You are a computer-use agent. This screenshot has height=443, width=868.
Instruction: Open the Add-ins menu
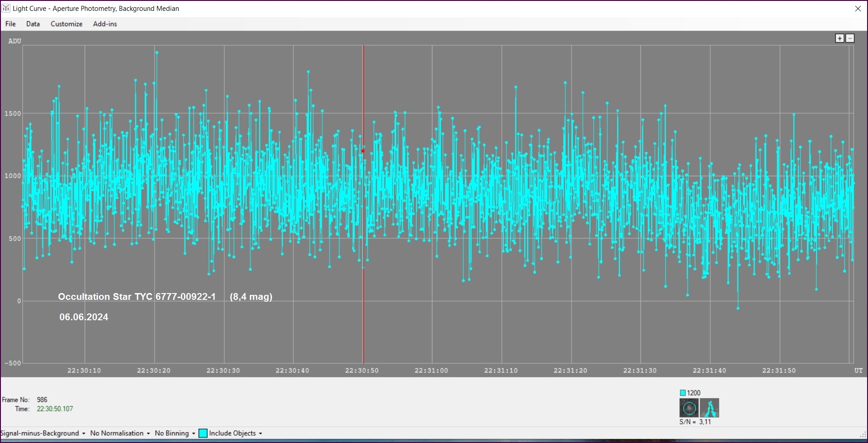tap(105, 24)
